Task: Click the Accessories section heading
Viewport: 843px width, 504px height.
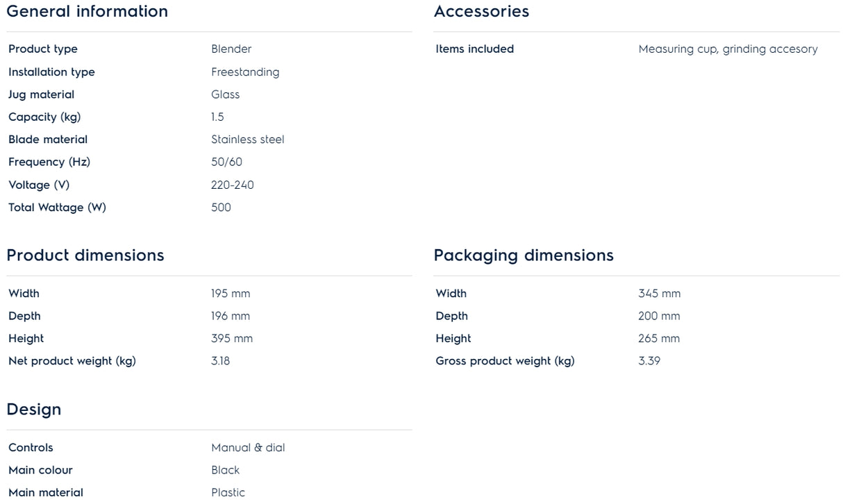Action: (x=481, y=12)
